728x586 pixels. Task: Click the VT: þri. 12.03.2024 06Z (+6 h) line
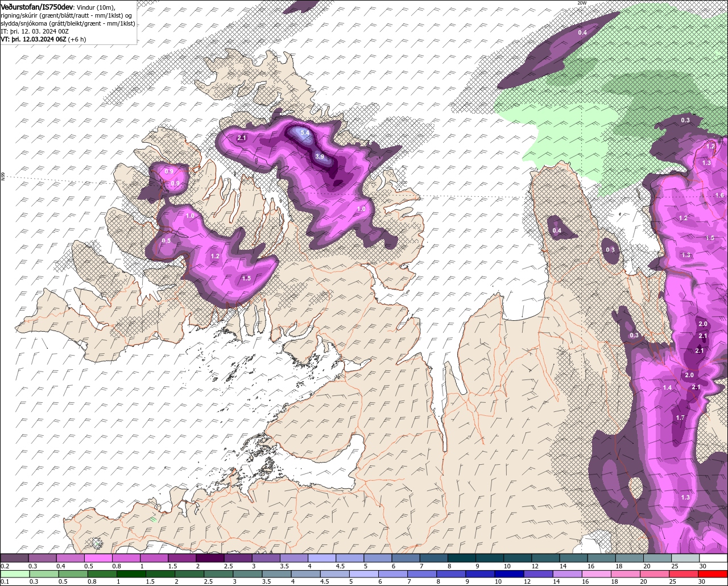43,39
